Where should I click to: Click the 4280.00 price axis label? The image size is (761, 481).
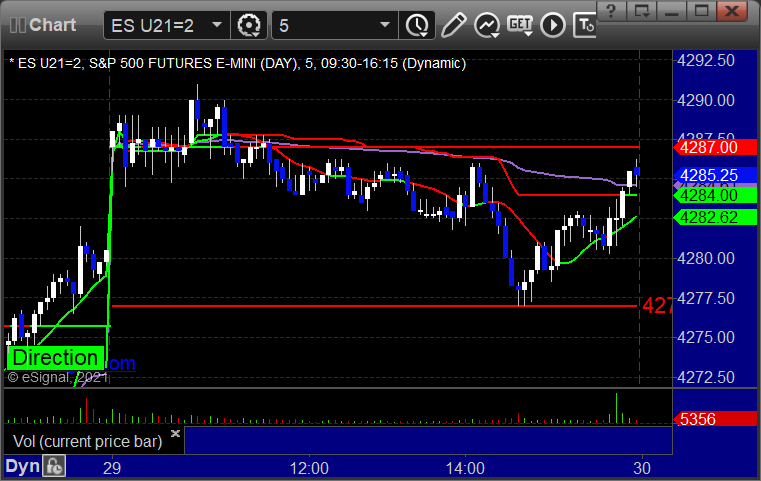click(706, 258)
